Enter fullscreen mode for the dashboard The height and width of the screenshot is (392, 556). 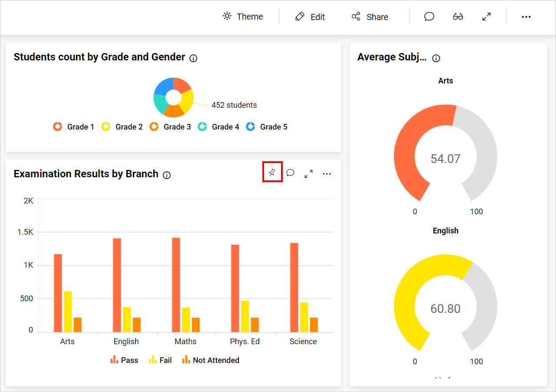[486, 17]
